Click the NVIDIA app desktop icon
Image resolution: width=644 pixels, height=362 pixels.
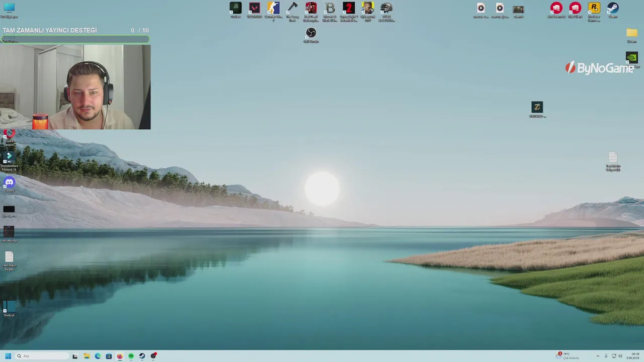(x=632, y=58)
